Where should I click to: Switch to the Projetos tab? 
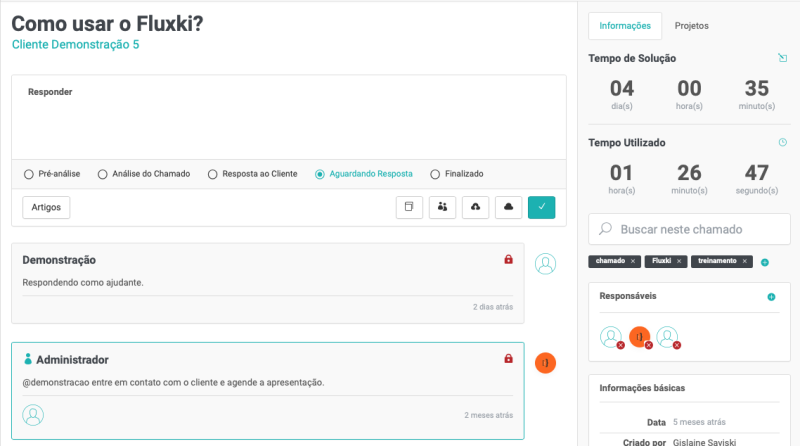click(x=690, y=25)
